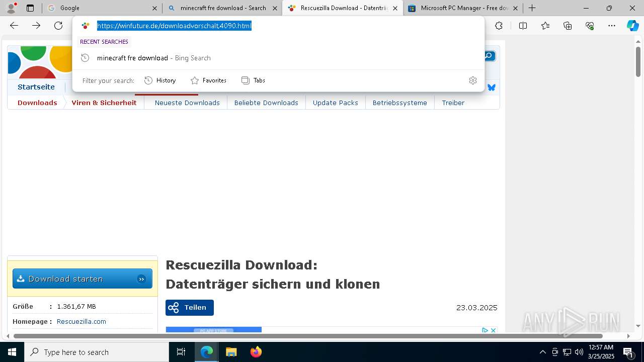
Task: Open Microsoft Edge from the taskbar
Action: (207, 352)
